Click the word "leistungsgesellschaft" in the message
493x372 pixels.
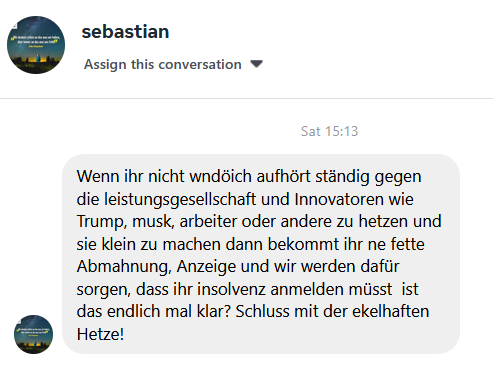[x=180, y=200]
